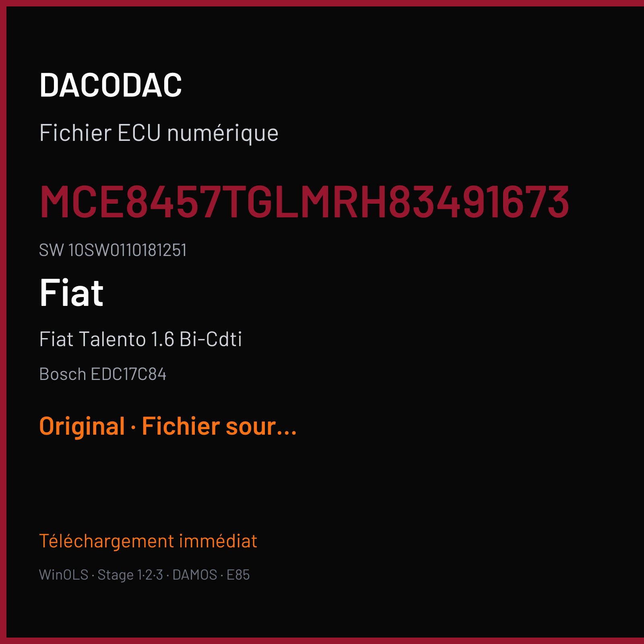
Task: Click the word 'immédiat' in orange line
Action: [218, 541]
